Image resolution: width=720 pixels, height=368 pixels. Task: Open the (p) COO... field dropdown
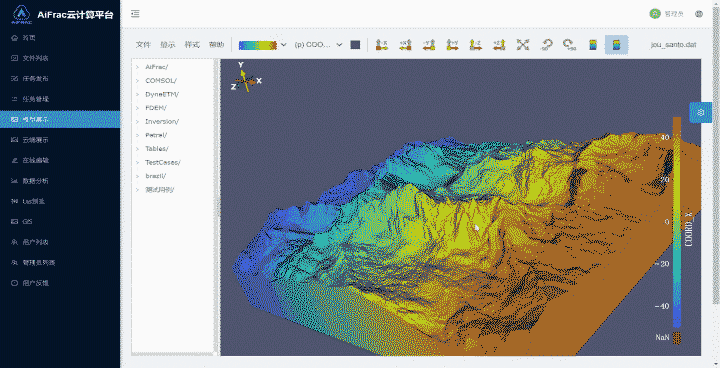click(318, 45)
